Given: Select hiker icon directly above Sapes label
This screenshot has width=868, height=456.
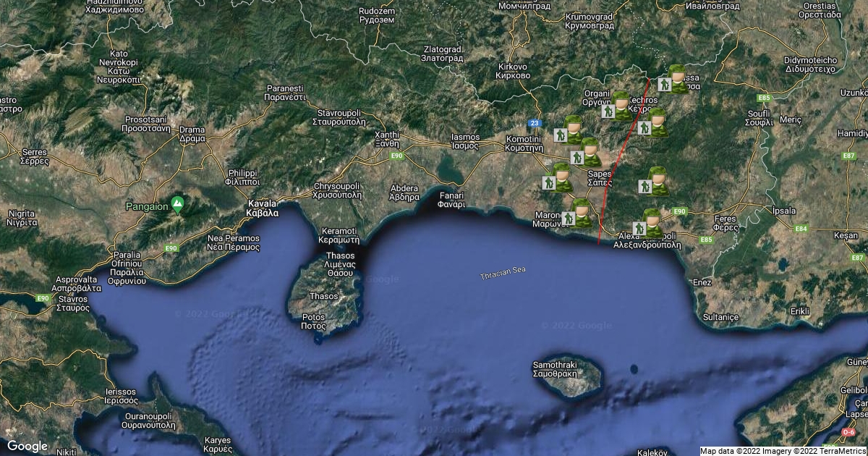Looking at the screenshot, I should tap(576, 158).
